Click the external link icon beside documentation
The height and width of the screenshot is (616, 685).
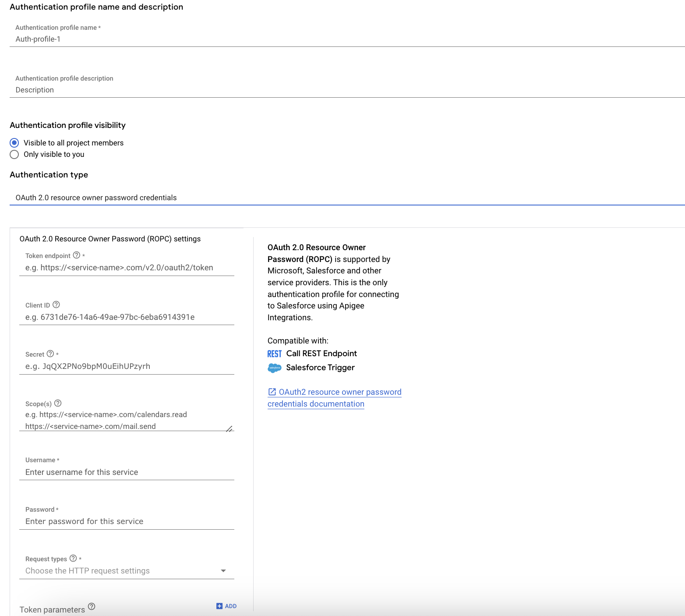tap(272, 392)
